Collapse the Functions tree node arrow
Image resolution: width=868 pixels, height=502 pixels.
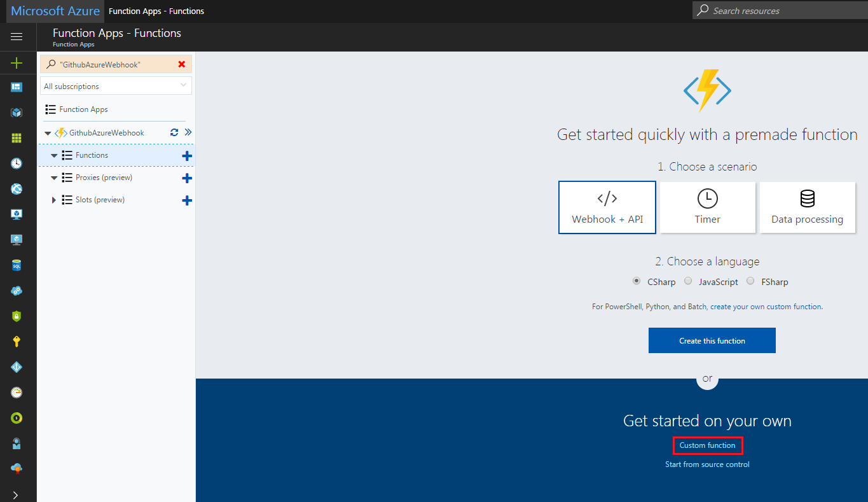tap(54, 156)
